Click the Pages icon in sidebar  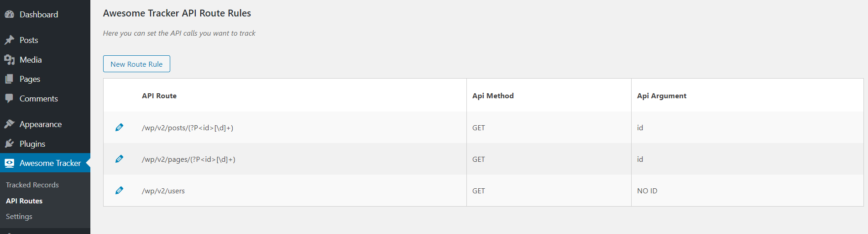click(9, 79)
